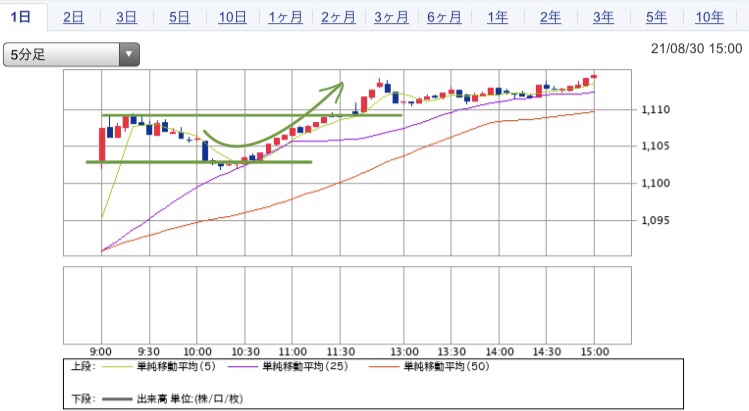Choose the 5日 period tab

(180, 18)
